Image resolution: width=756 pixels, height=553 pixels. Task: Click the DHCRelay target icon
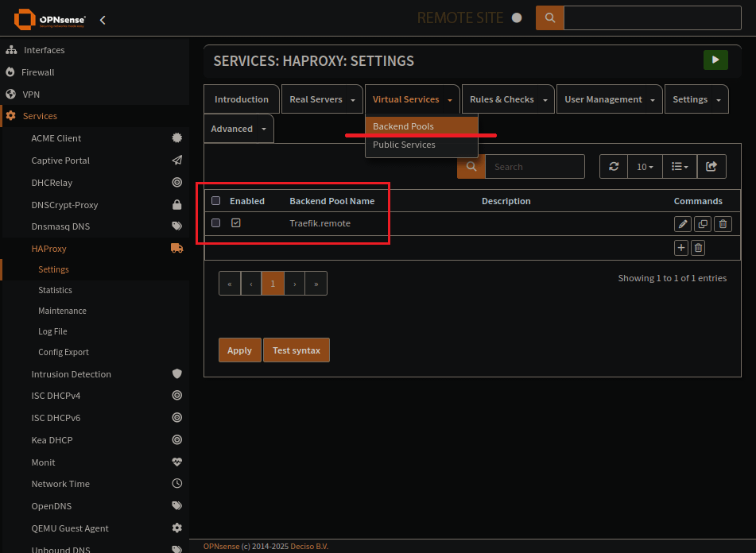177,182
